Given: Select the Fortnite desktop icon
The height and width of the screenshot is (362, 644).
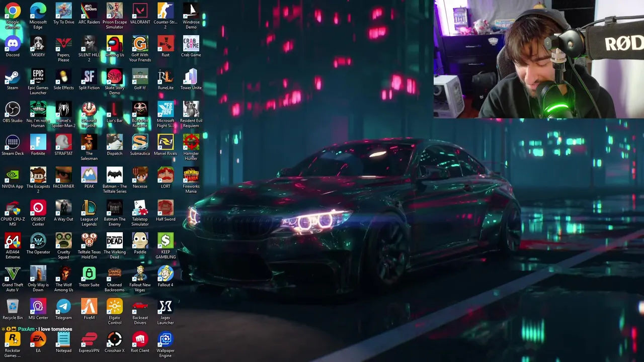Looking at the screenshot, I should (38, 142).
